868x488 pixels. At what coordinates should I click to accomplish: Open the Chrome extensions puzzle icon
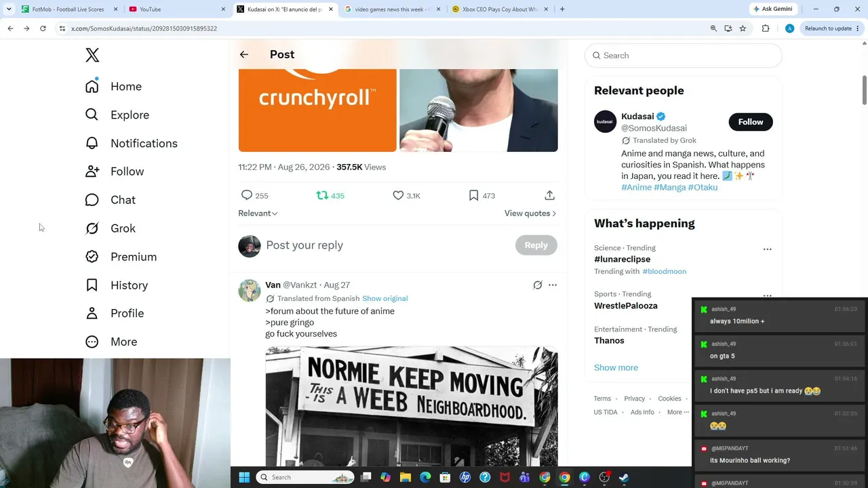tap(766, 28)
